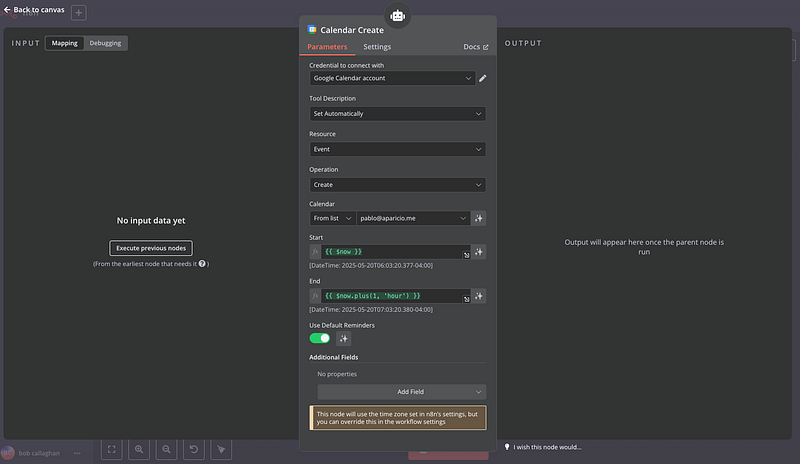Viewport: 800px width, 464px height.
Task: Click the zoom in canvas icon
Action: (x=139, y=450)
